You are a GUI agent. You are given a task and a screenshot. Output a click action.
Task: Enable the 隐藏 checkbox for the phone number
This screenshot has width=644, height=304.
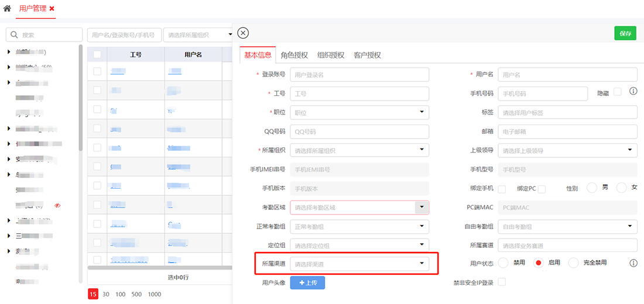(x=618, y=92)
